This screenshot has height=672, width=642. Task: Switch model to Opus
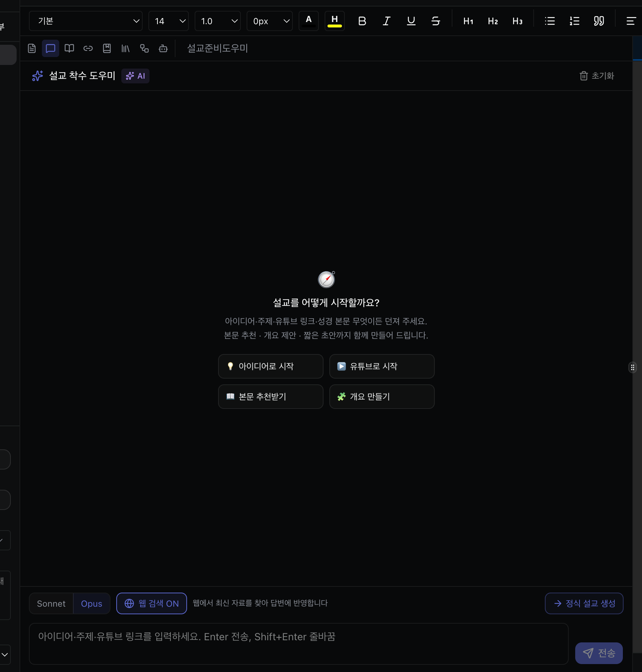click(92, 603)
